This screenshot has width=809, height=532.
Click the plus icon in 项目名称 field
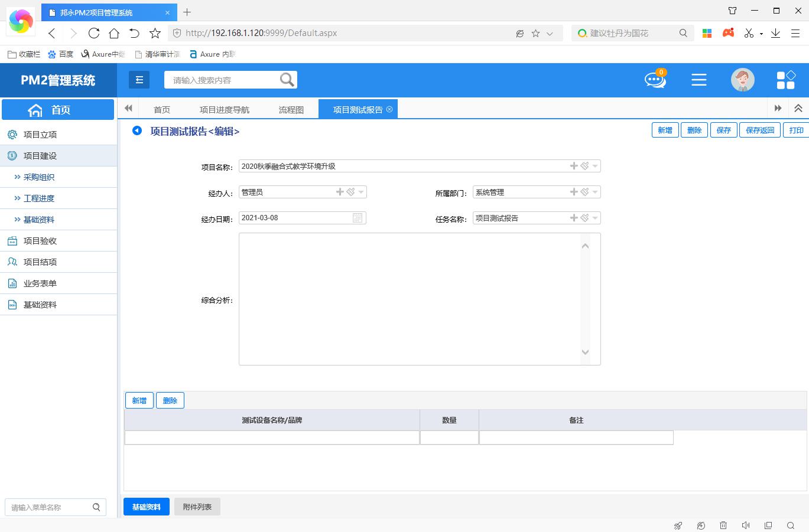[573, 166]
